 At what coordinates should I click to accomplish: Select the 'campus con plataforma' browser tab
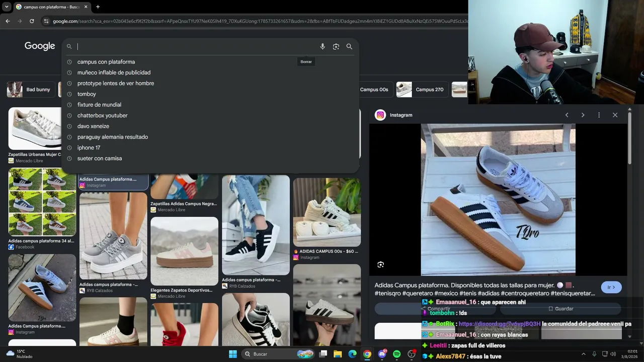[x=51, y=7]
